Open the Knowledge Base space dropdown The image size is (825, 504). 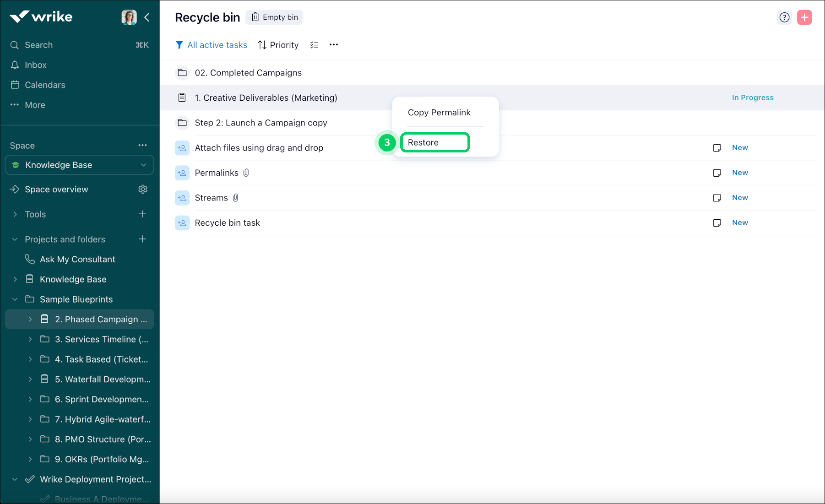(x=79, y=165)
